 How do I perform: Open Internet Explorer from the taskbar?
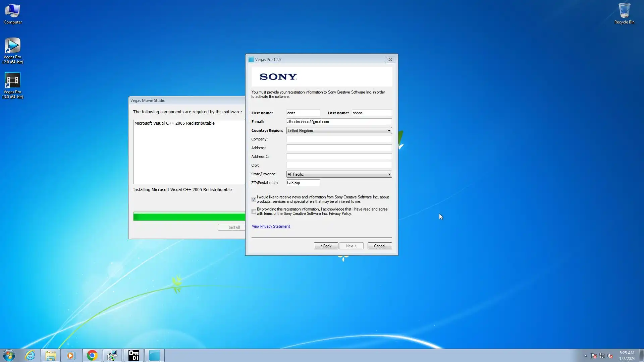(30, 355)
